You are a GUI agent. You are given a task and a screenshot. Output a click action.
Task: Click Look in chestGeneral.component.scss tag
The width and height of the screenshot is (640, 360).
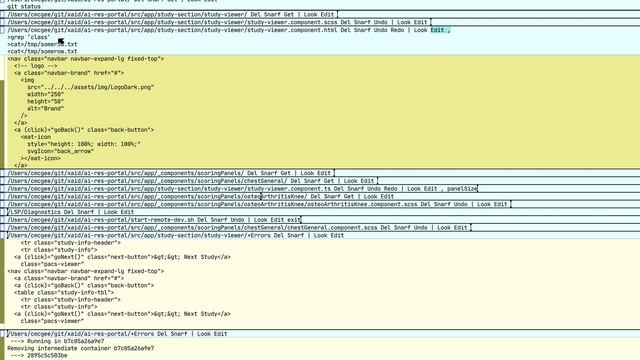444,228
